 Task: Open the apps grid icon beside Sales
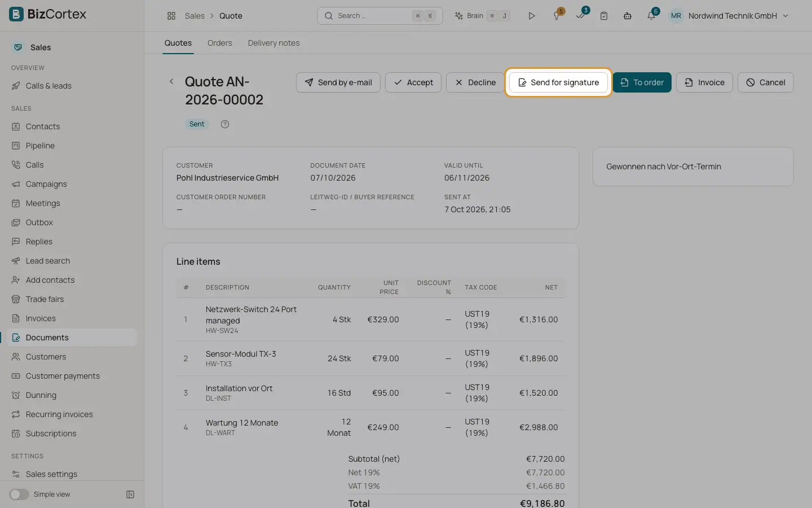[x=171, y=16]
